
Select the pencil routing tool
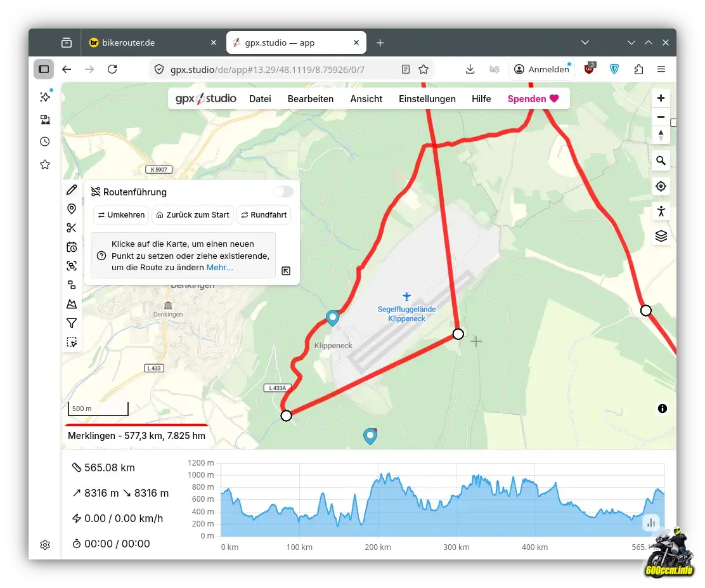(x=72, y=190)
